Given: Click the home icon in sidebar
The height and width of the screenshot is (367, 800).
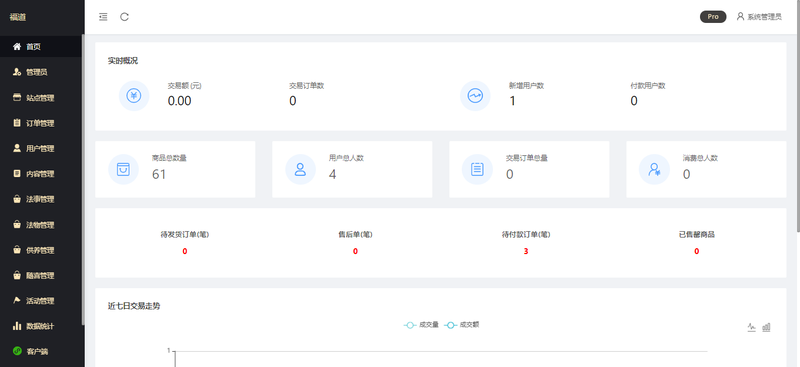Looking at the screenshot, I should 17,46.
